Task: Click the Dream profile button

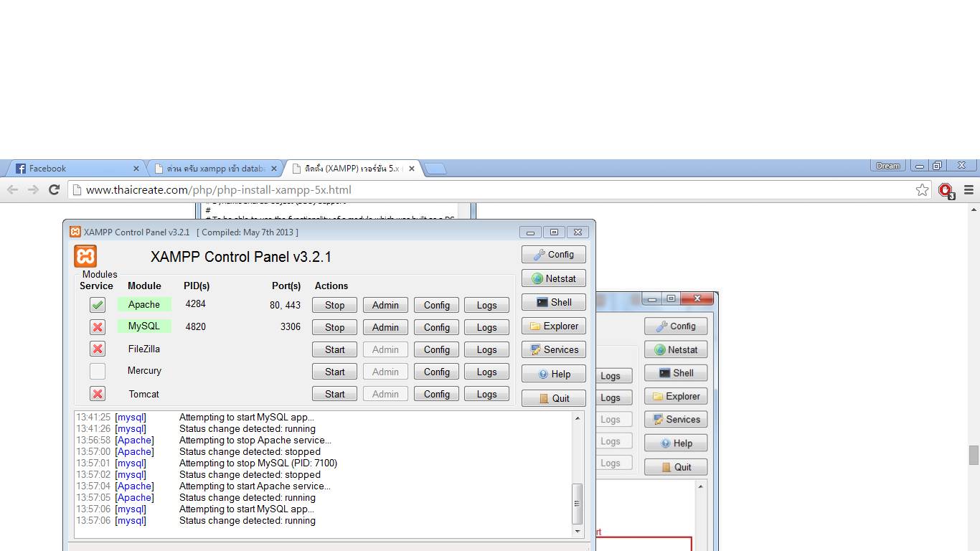Action: click(888, 166)
